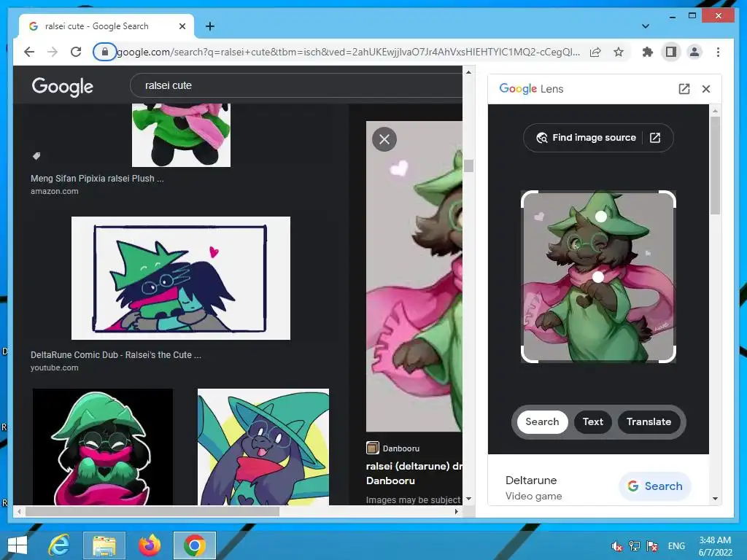The width and height of the screenshot is (747, 560).
Task: Select the scarf detected object dot in Lens
Action: (598, 277)
